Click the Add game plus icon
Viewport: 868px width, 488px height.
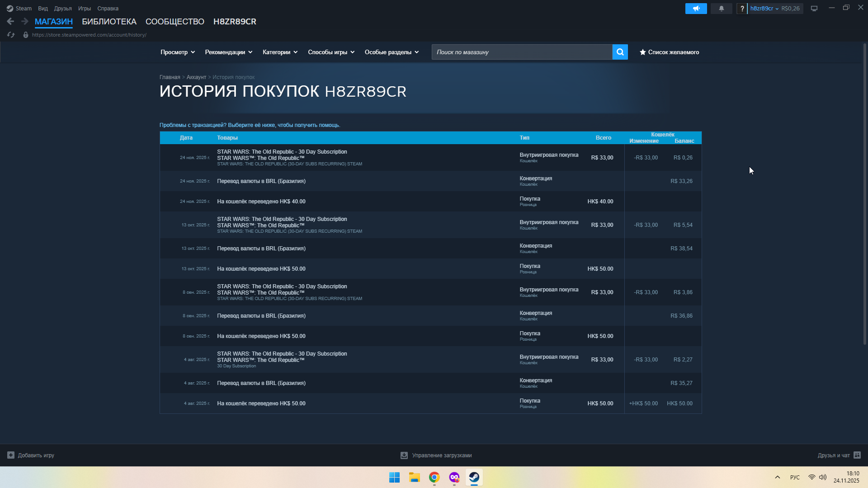11,455
